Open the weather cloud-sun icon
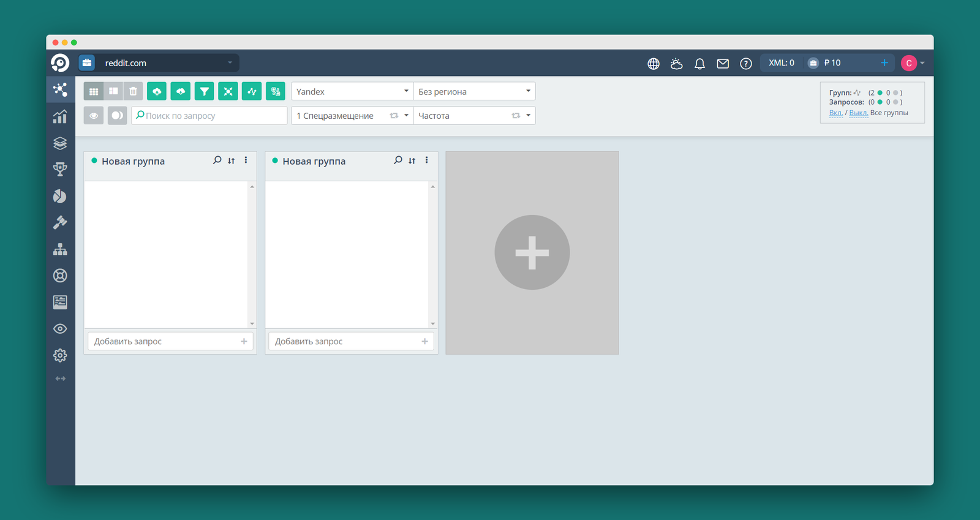The height and width of the screenshot is (520, 980). 677,63
